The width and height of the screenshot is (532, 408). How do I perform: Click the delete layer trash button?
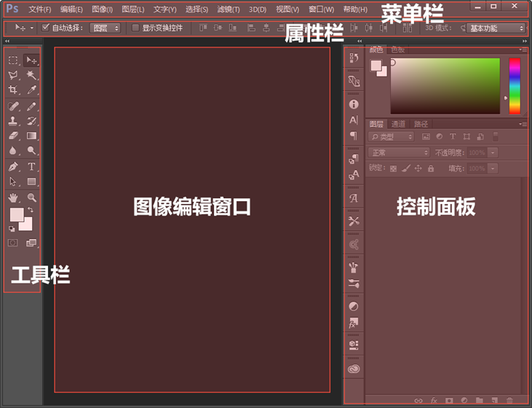click(x=509, y=400)
